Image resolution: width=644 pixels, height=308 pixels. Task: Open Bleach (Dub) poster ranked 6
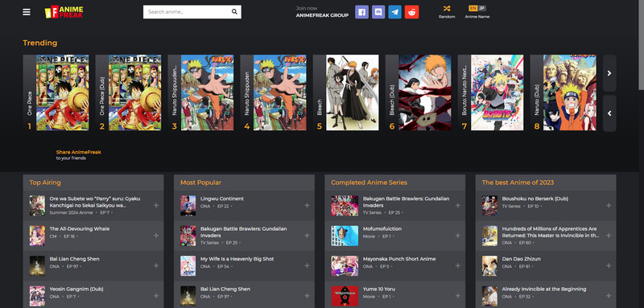click(x=425, y=92)
